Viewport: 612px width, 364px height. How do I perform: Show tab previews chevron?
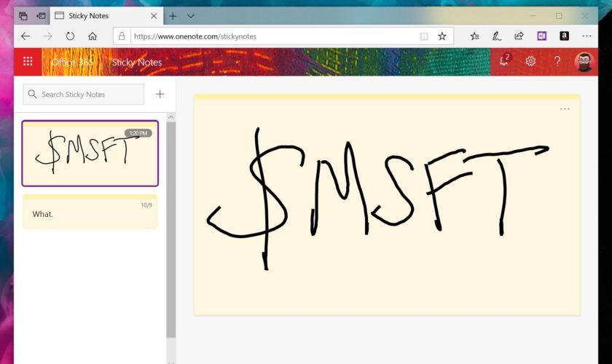click(x=191, y=16)
